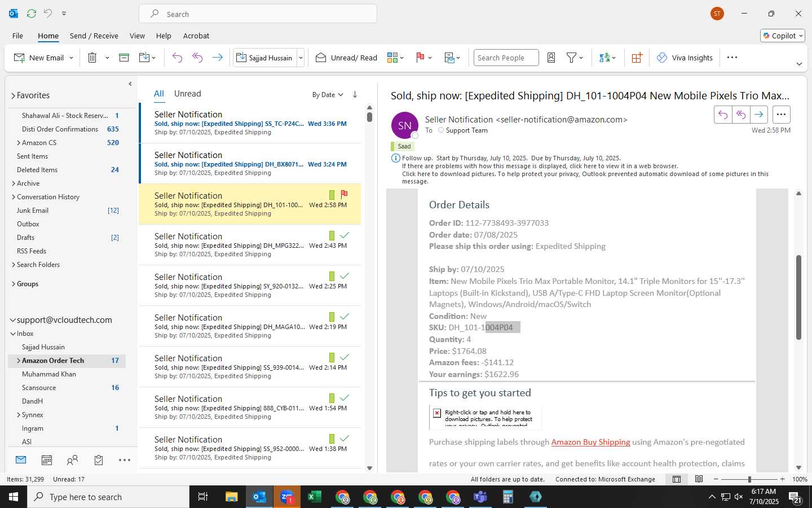Toggle completed checkmark on Wed 2:19 PM message

tap(345, 317)
